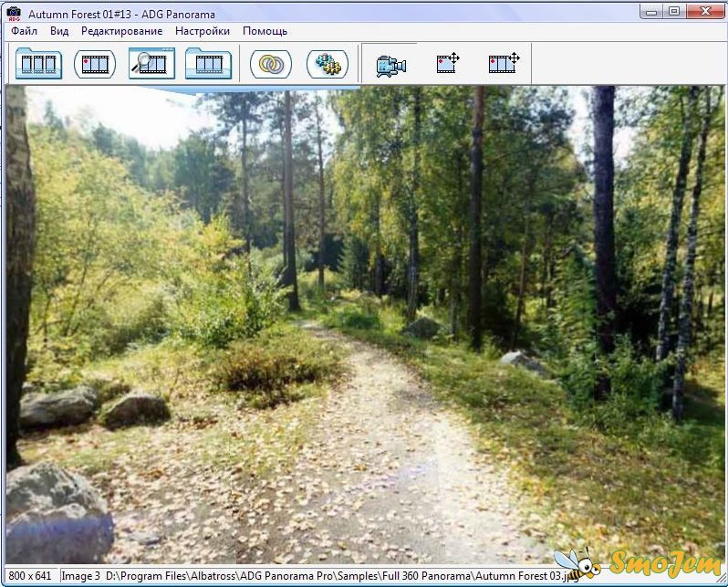
Task: Click the first filmstrip frames toolbar icon
Action: [x=38, y=64]
